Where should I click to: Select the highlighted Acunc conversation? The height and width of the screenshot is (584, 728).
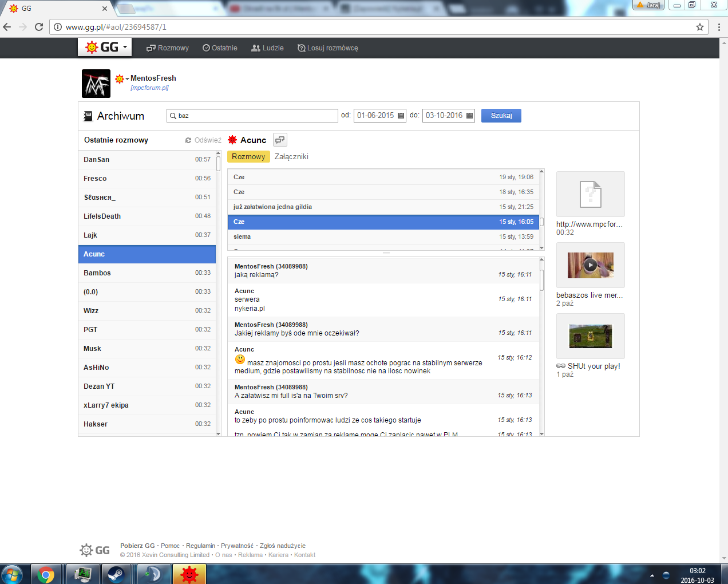click(x=147, y=254)
